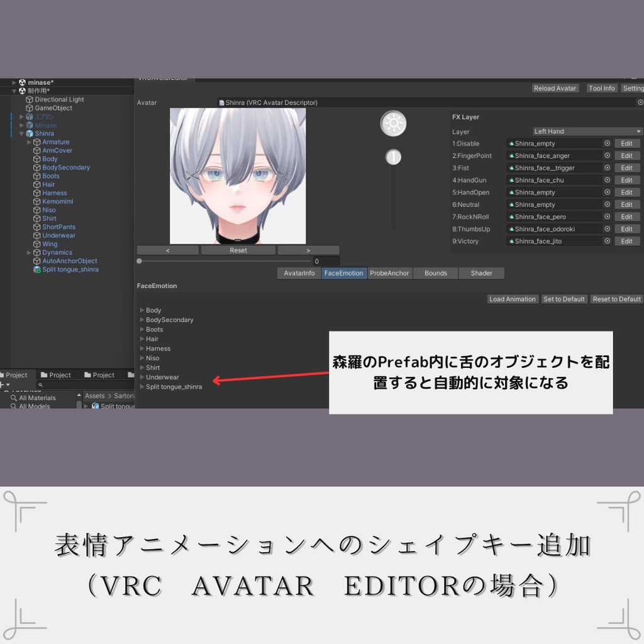Open object picker for 4:HandGun animation
The image size is (644, 644).
click(x=607, y=180)
